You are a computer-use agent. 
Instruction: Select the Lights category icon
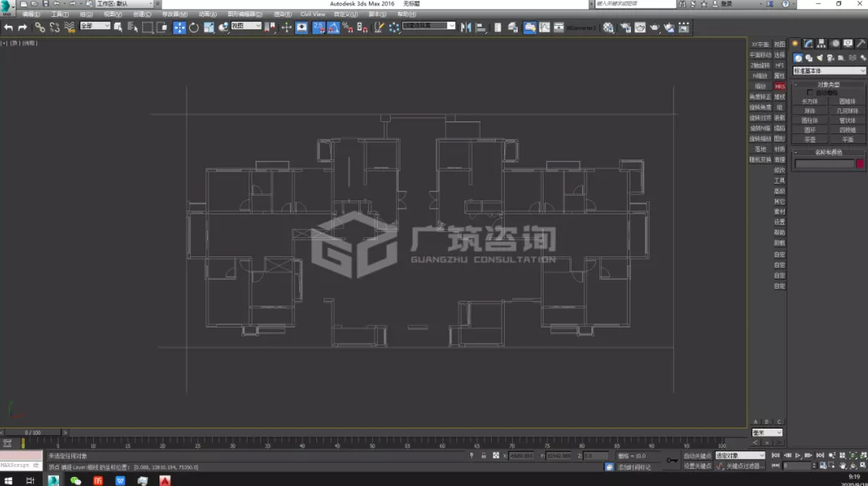pos(819,57)
